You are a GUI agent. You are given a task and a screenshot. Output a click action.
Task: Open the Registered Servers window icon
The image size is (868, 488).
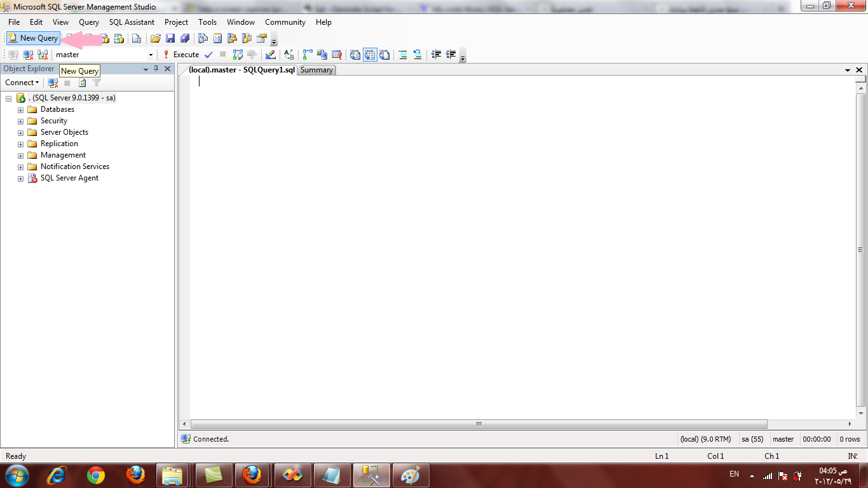coord(203,38)
